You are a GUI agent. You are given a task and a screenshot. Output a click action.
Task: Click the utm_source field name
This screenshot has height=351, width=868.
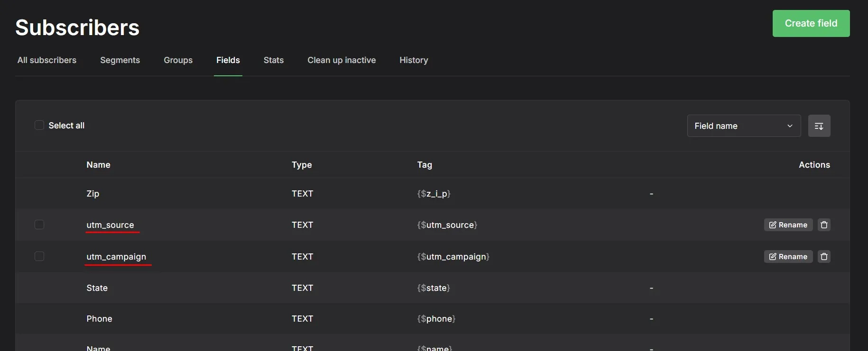tap(110, 225)
